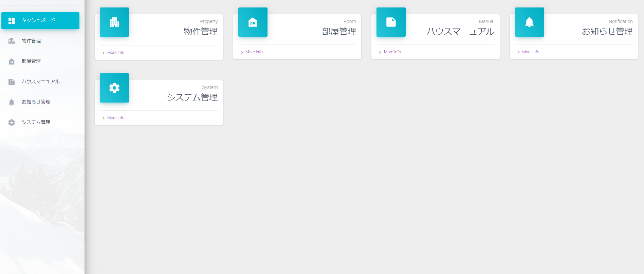Follow More info link under ハウスマニュアル card
The width and height of the screenshot is (644, 274).
pos(392,52)
